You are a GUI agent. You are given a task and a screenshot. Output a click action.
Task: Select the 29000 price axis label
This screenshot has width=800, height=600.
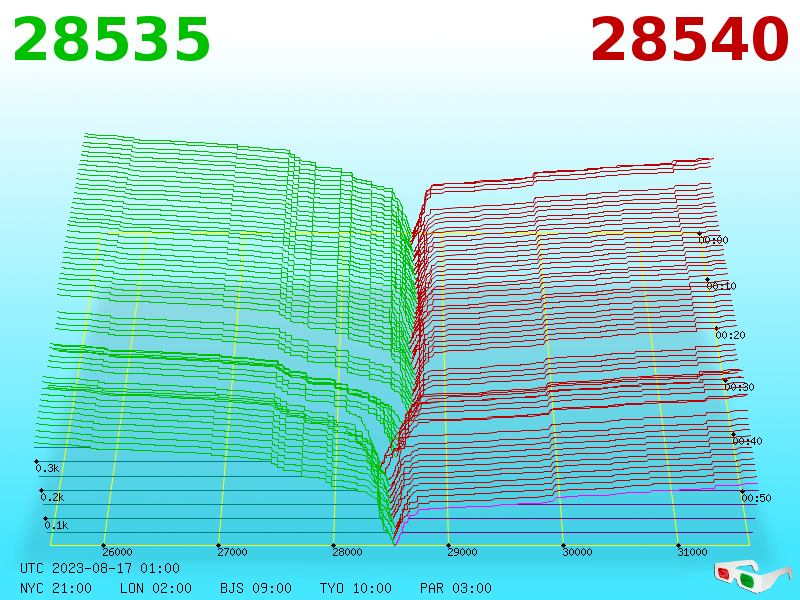pyautogui.click(x=462, y=552)
